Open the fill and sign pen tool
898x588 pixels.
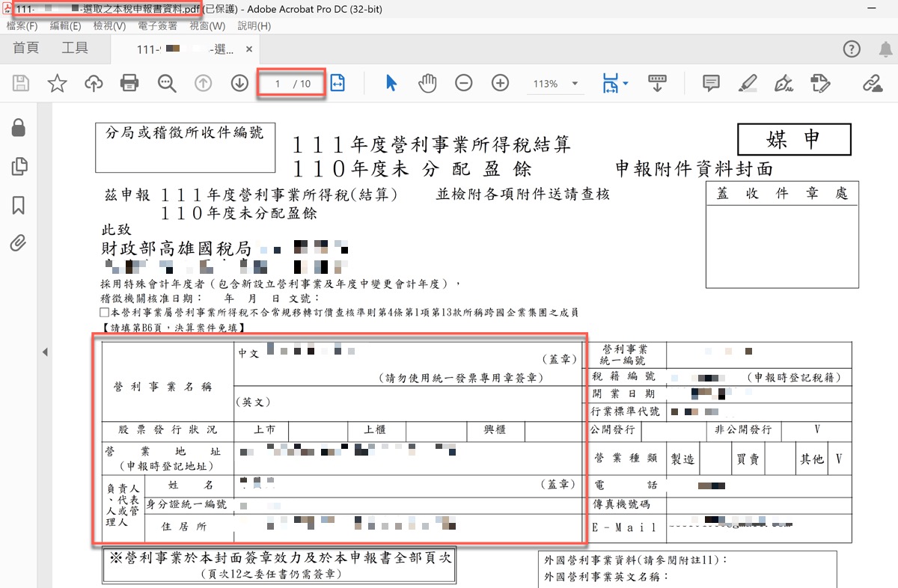tap(784, 84)
